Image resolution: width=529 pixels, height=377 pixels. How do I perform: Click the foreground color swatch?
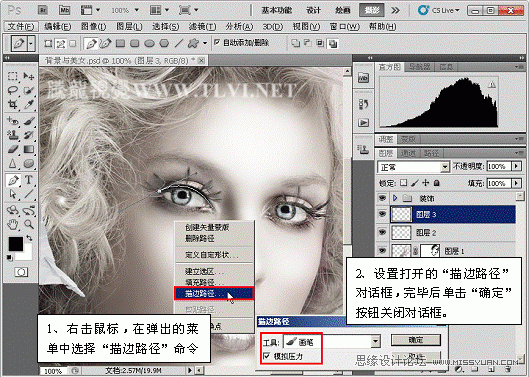pyautogui.click(x=16, y=244)
